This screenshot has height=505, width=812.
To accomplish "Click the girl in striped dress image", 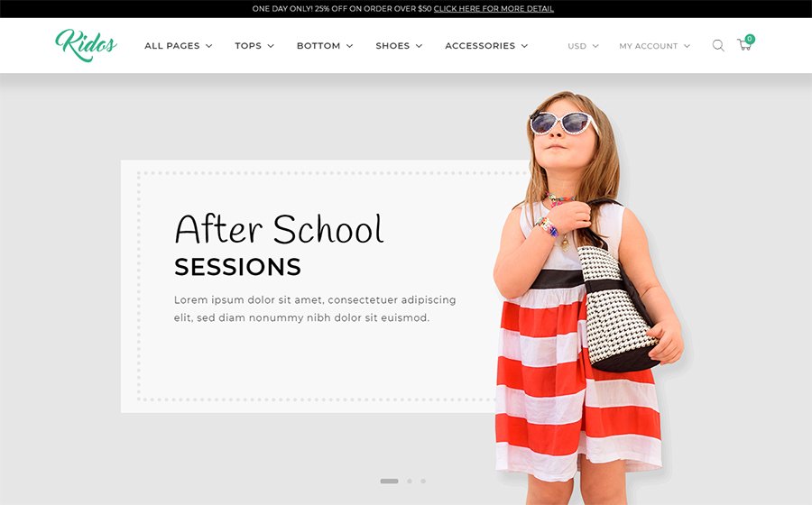I will (x=587, y=298).
